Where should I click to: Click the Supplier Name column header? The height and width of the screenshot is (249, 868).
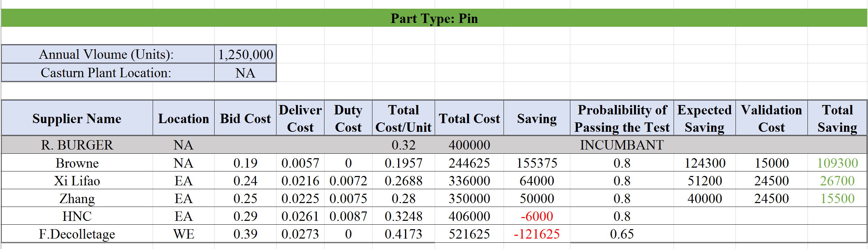[77, 118]
